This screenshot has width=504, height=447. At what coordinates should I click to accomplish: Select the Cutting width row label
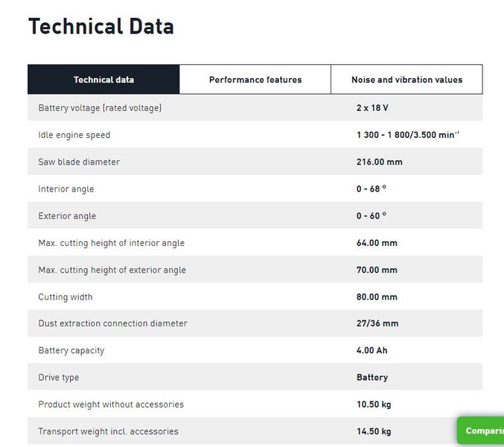tap(66, 297)
